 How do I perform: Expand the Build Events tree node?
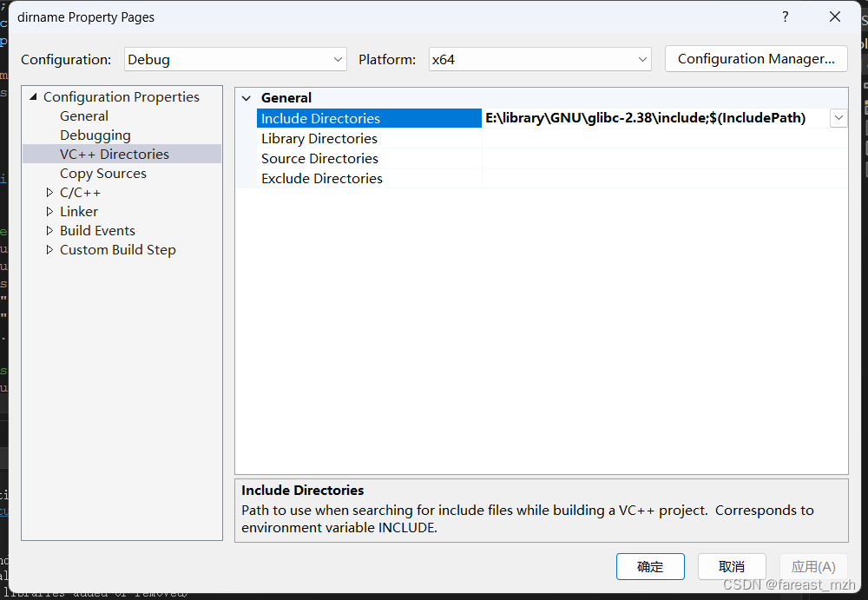pos(49,230)
